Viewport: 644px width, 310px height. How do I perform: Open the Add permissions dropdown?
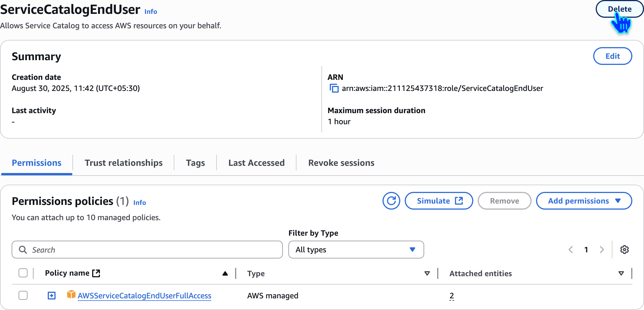pyautogui.click(x=584, y=201)
